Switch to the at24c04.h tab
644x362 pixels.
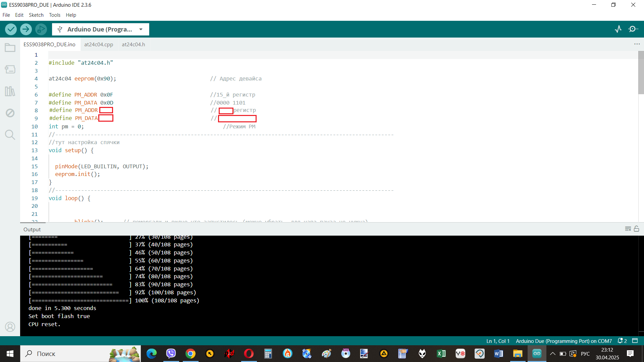(133, 44)
